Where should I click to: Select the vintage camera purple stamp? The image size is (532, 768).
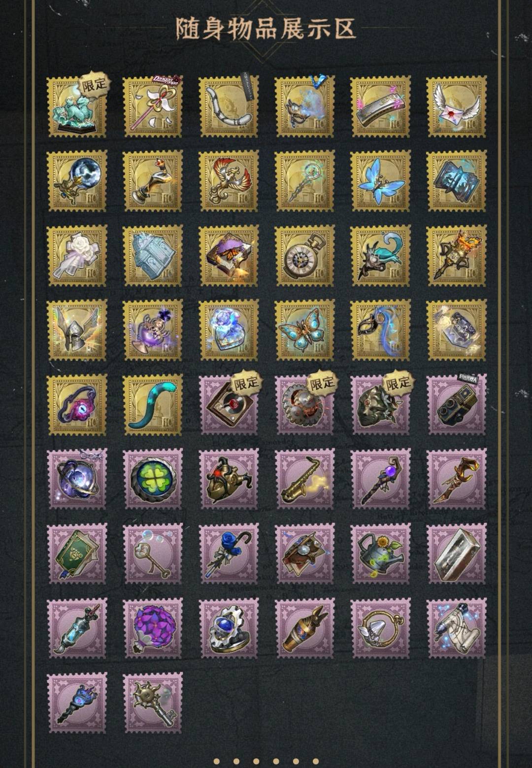point(456,404)
